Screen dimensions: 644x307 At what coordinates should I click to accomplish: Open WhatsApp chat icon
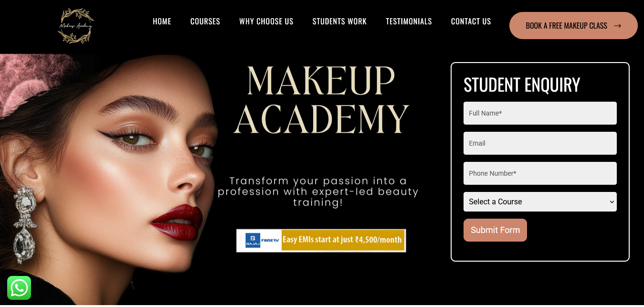coord(19,288)
